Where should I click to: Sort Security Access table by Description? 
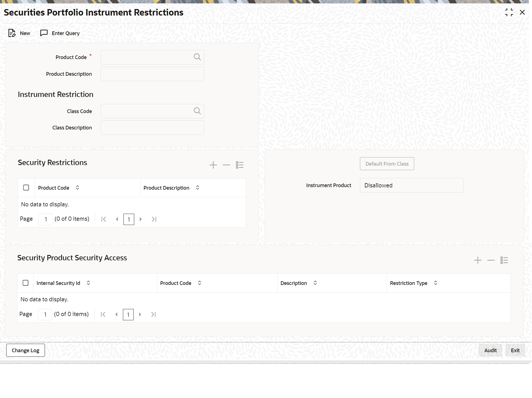click(x=315, y=283)
